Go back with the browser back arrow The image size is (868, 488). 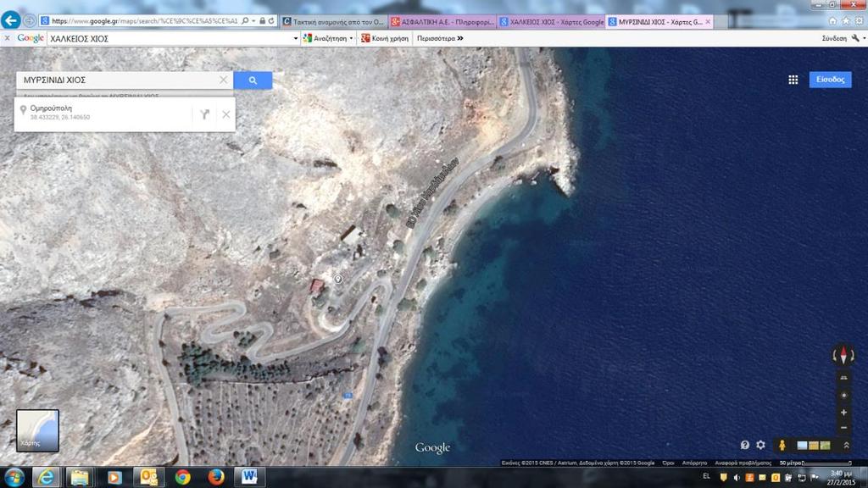10,20
